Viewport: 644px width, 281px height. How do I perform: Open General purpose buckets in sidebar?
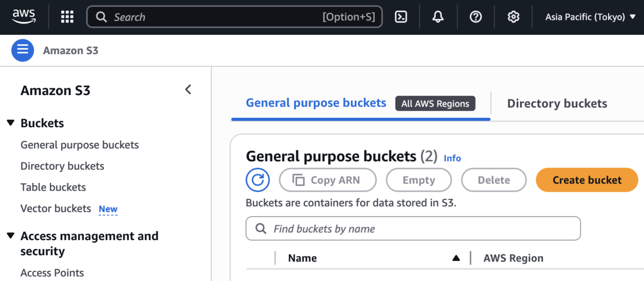point(79,145)
